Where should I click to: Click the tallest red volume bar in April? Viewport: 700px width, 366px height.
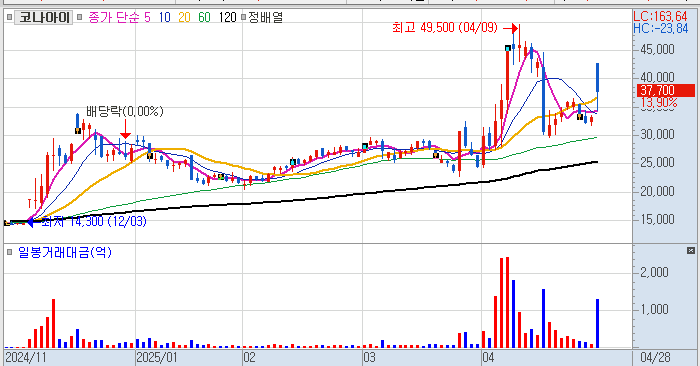507,303
